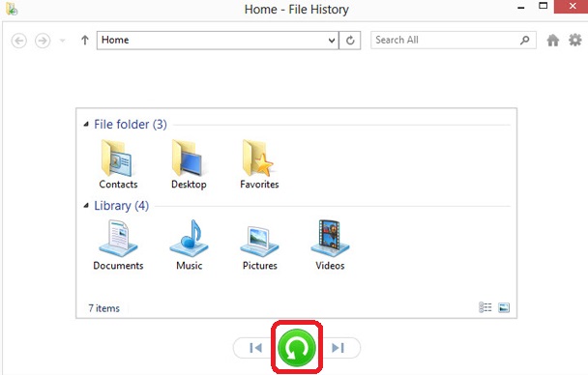The height and width of the screenshot is (375, 588).
Task: Open the Contacts folder
Action: tap(118, 164)
